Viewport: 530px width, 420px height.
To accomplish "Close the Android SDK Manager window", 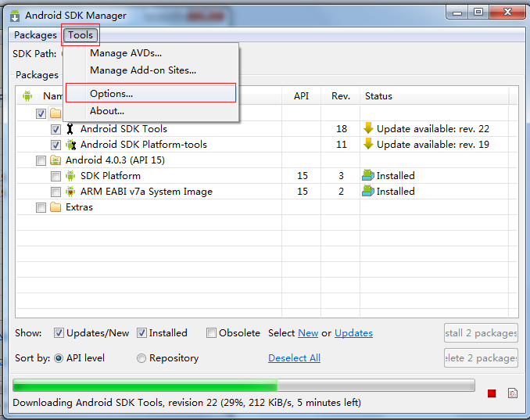I will click(x=507, y=13).
